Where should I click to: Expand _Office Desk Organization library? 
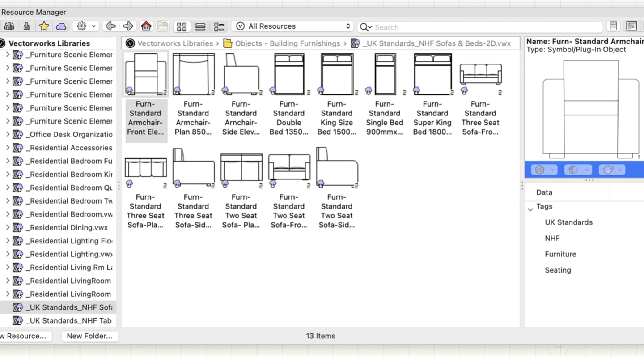click(8, 134)
